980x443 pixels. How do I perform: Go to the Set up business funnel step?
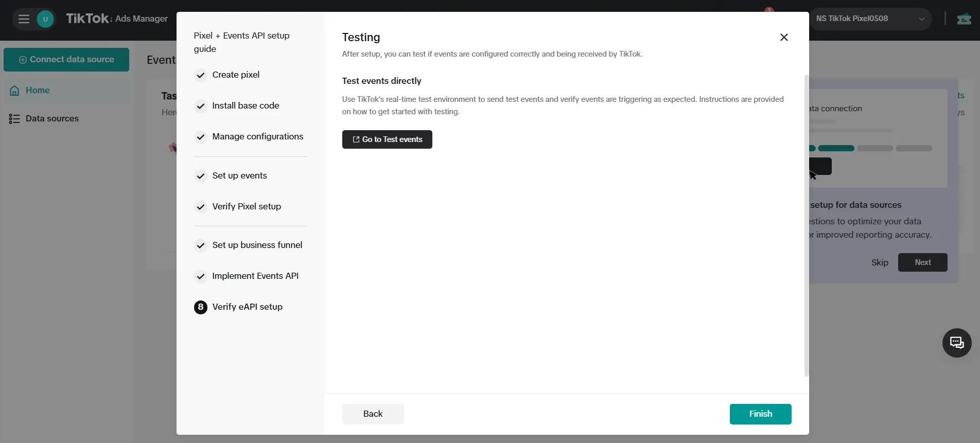pyautogui.click(x=257, y=245)
